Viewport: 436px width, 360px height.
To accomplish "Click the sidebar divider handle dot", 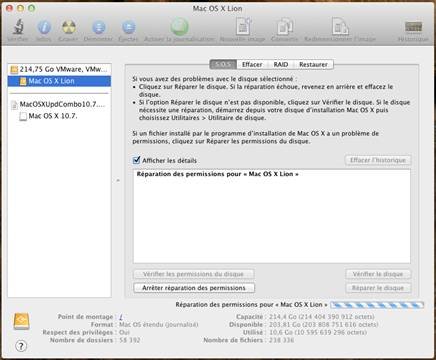I will pyautogui.click(x=118, y=180).
